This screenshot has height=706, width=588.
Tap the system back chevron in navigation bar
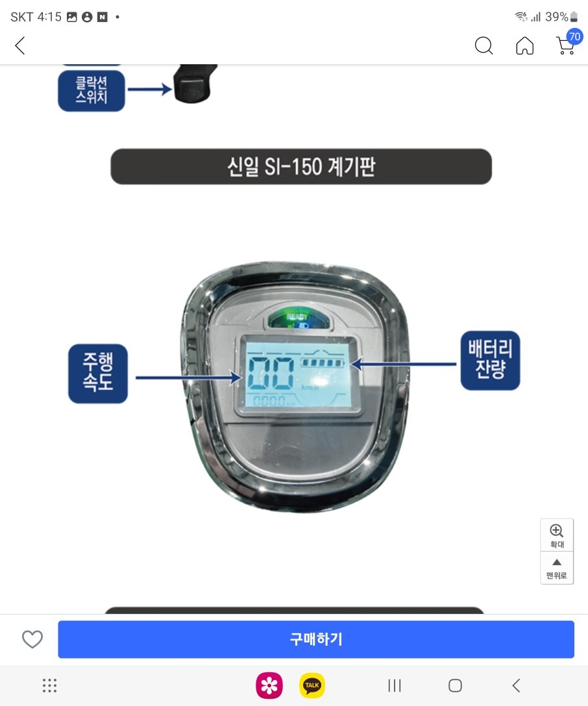tap(517, 685)
